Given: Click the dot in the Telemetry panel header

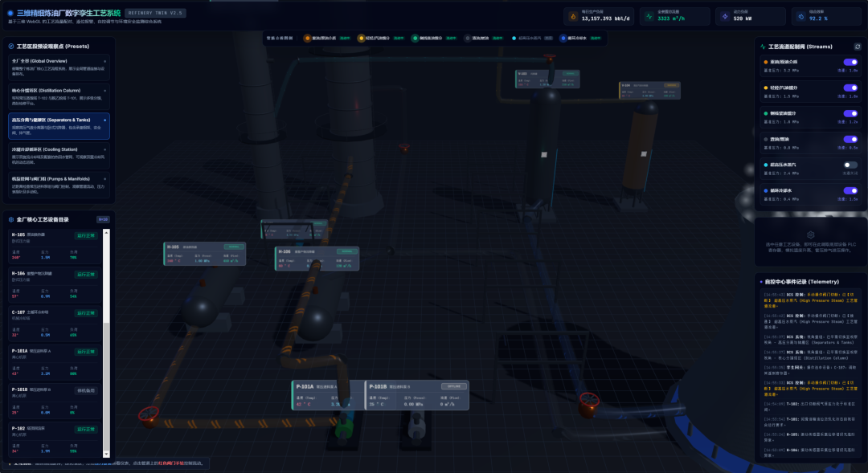Looking at the screenshot, I should tap(761, 282).
